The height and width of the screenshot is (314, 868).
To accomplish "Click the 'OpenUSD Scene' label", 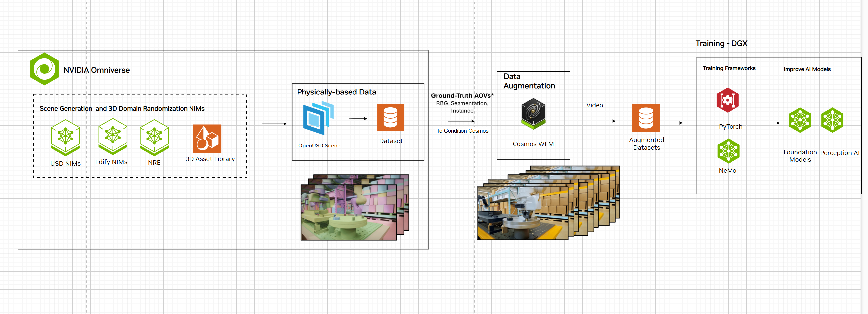I will click(319, 145).
